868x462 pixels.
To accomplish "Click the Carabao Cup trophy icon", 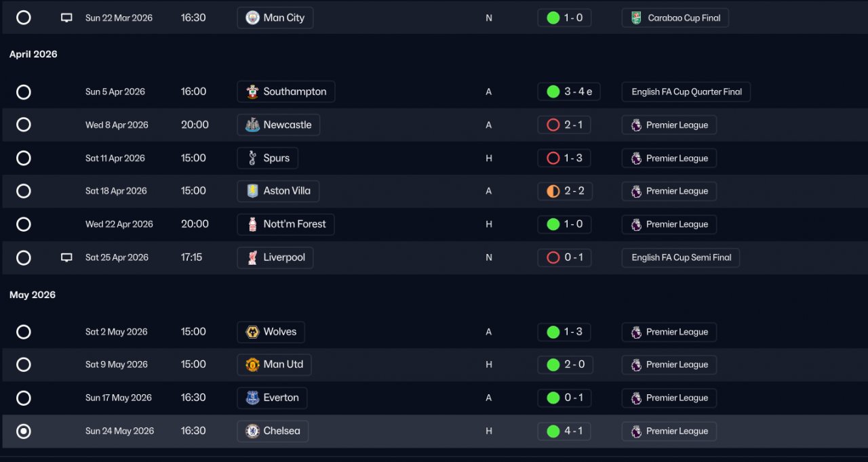I will click(635, 18).
